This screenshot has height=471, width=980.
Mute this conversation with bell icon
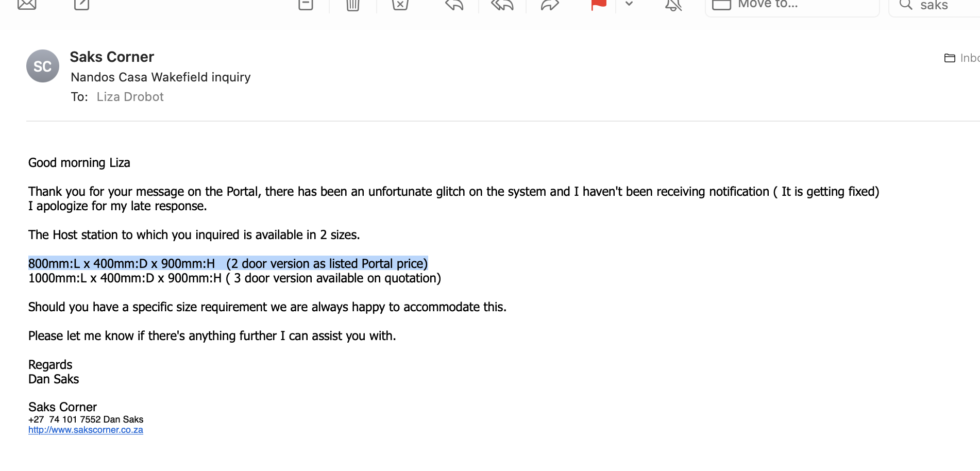(x=673, y=4)
